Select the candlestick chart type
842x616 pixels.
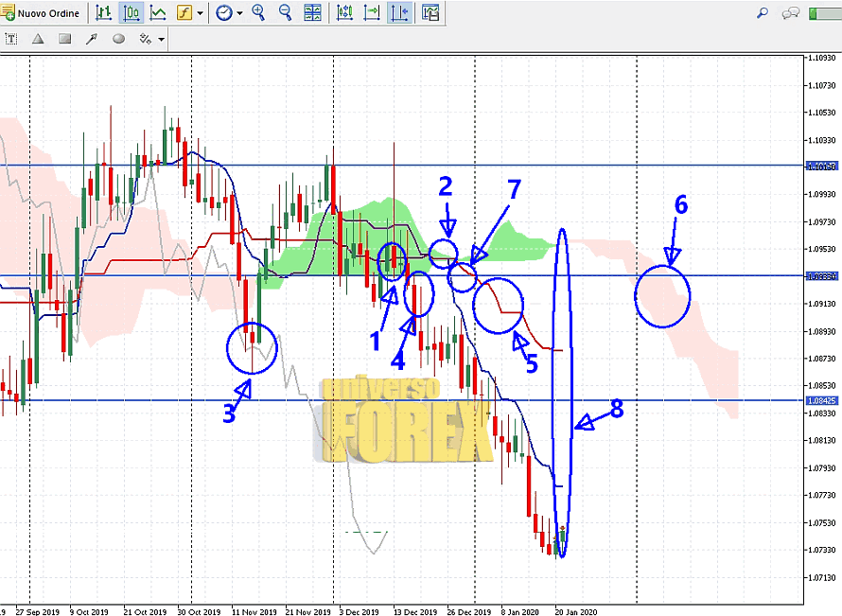pos(132,13)
